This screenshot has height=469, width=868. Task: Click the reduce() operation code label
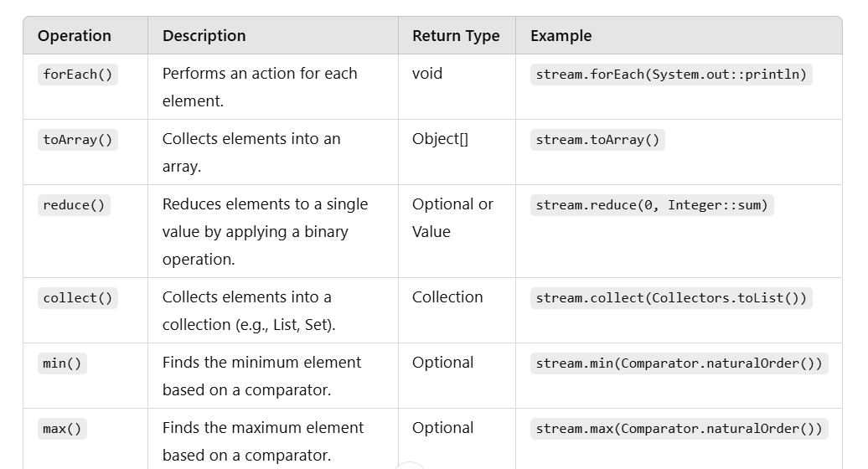pos(74,205)
